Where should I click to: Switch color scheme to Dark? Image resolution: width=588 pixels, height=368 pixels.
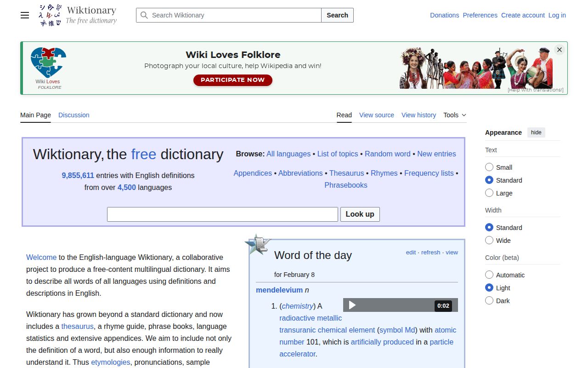point(489,300)
